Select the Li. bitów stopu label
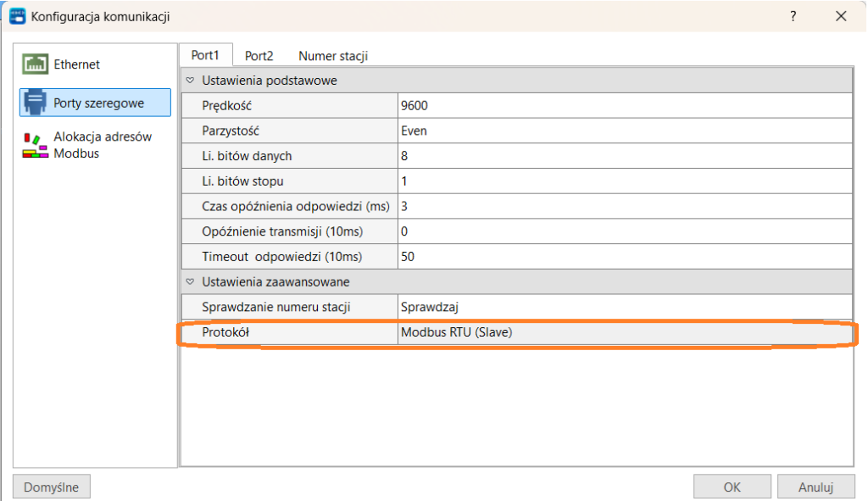 tap(242, 181)
